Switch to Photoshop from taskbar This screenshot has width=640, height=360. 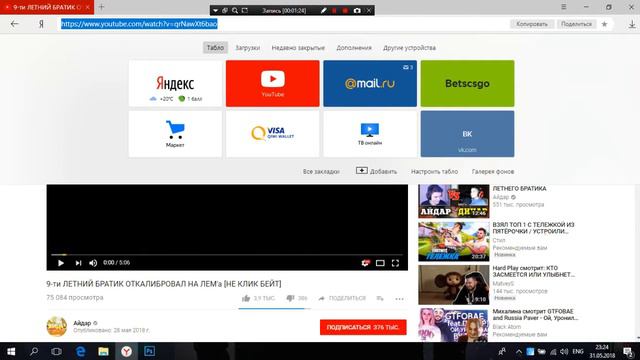pyautogui.click(x=149, y=351)
